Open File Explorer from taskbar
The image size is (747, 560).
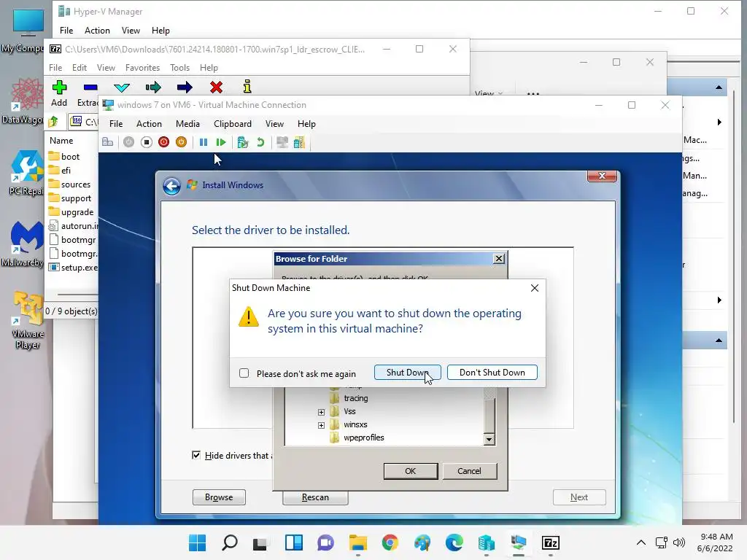pos(357,542)
